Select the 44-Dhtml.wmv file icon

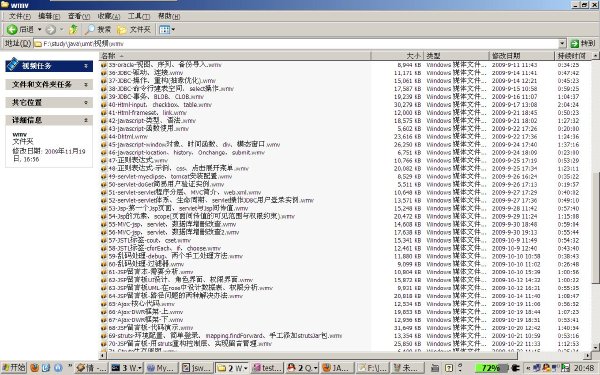click(x=104, y=137)
